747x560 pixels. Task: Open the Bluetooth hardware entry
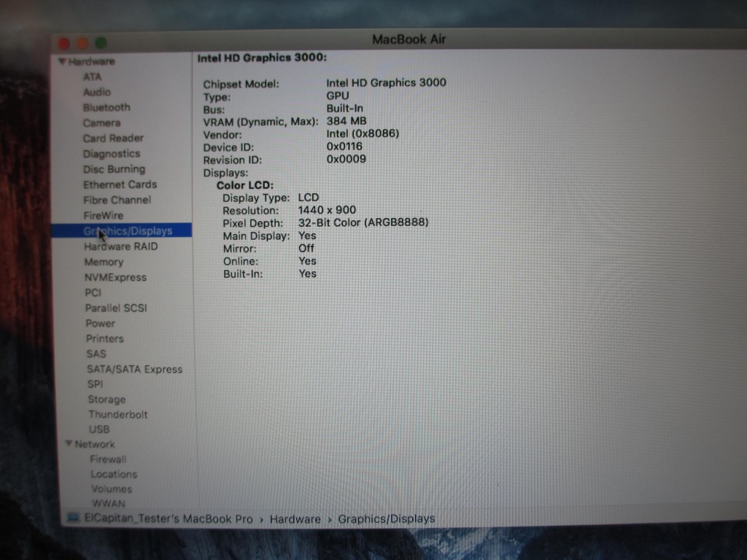107,108
